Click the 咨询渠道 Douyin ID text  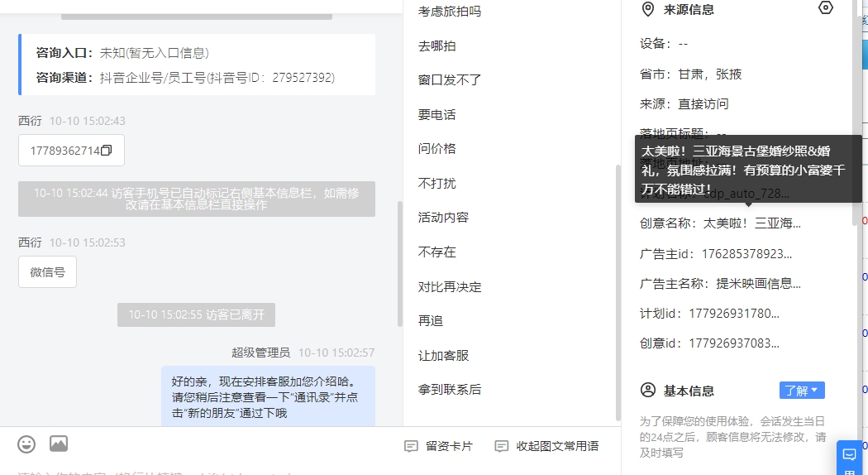point(217,78)
